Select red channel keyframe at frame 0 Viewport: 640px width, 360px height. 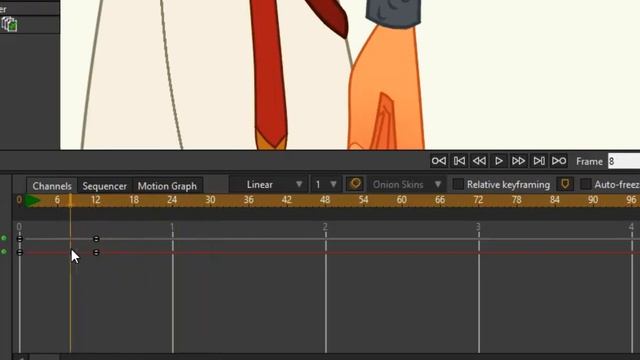tap(20, 253)
